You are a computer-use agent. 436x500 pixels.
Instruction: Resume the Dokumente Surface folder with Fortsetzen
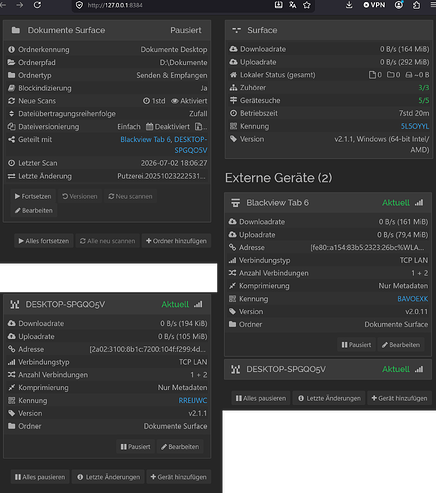pyautogui.click(x=33, y=196)
